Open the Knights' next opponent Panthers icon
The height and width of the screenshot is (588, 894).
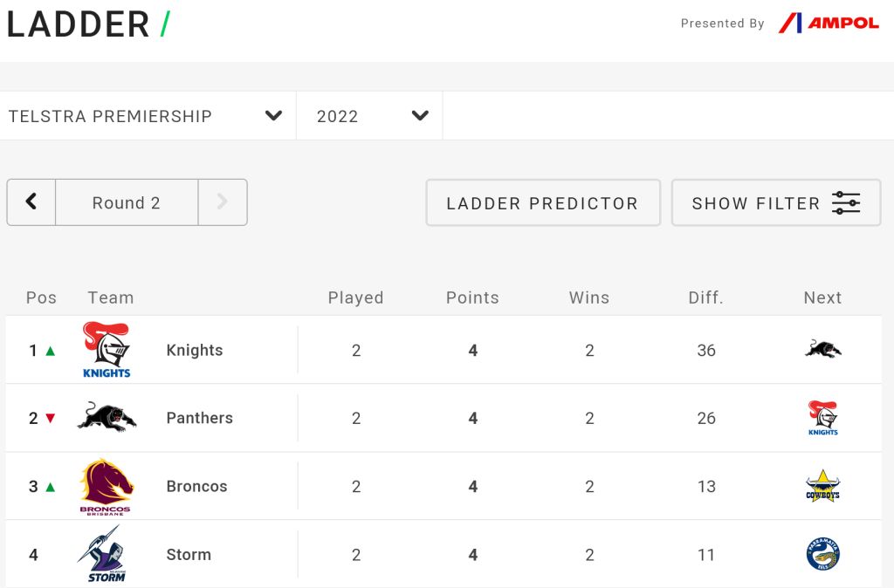pyautogui.click(x=822, y=349)
